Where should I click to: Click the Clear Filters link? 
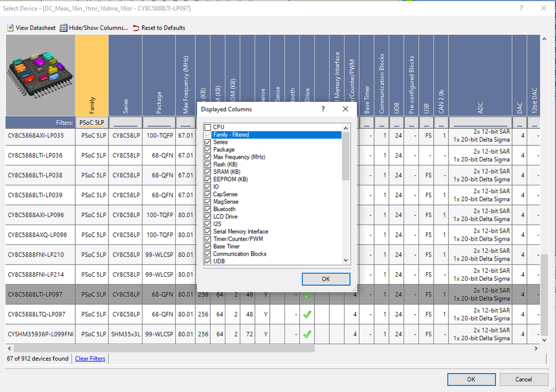coord(90,359)
